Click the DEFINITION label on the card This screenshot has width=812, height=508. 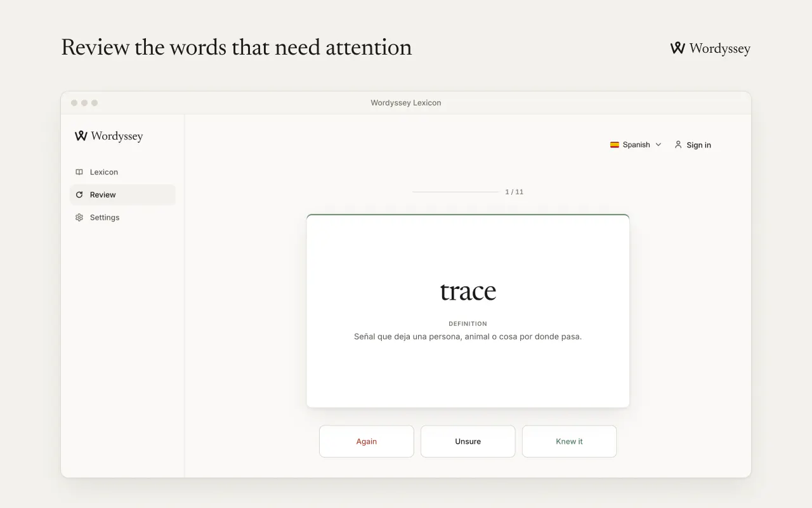[468, 324]
